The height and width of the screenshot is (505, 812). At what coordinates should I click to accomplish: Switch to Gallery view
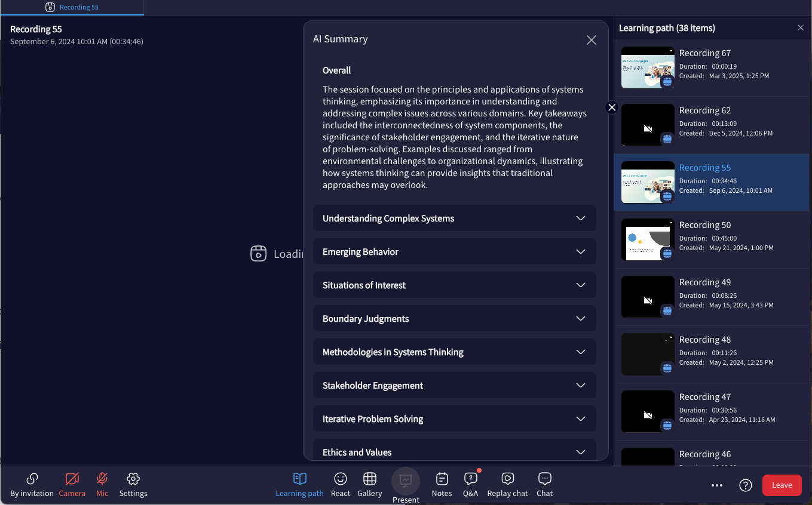[369, 484]
